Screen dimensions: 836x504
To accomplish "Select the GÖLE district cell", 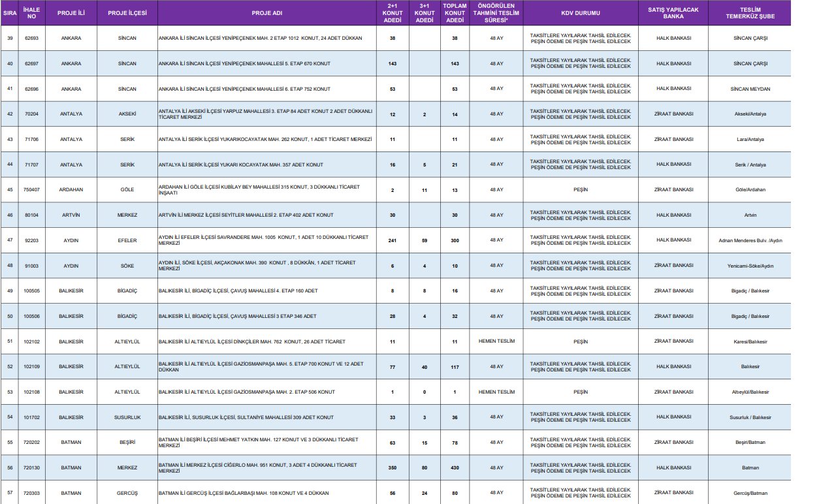I will coord(127,189).
